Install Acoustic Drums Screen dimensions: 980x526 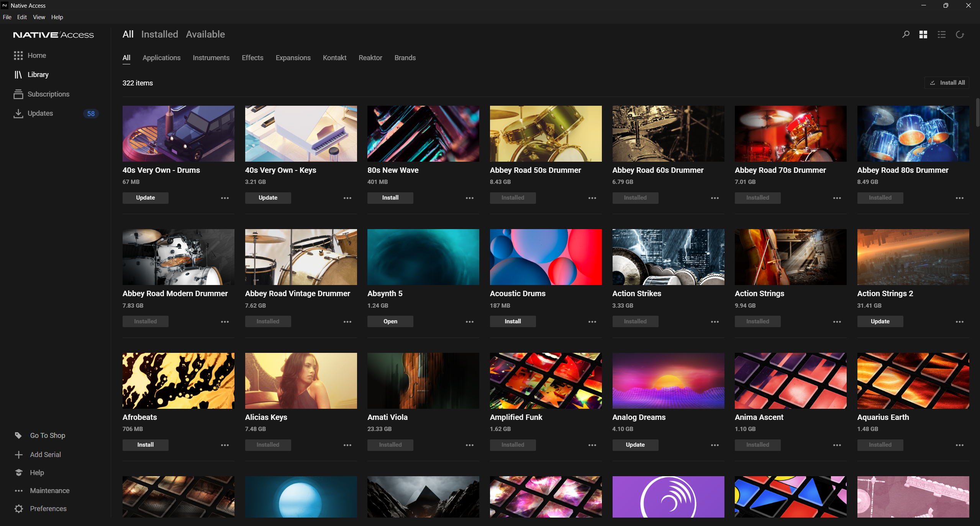pos(513,321)
